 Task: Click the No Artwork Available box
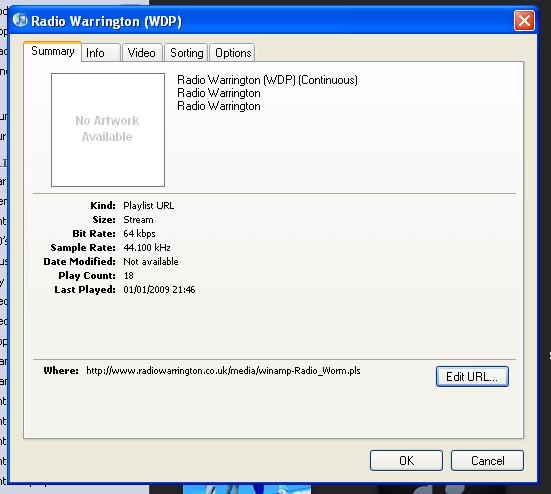tap(108, 130)
